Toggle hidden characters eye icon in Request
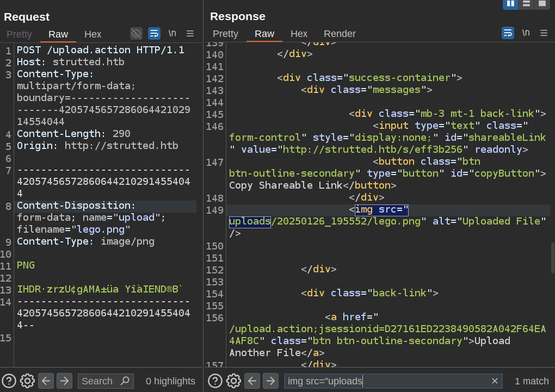555x392 pixels. click(136, 34)
